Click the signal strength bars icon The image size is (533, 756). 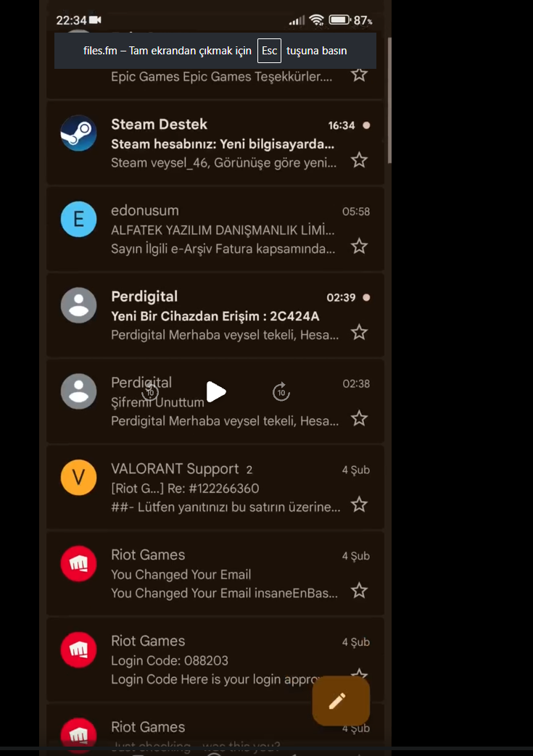[x=297, y=20]
